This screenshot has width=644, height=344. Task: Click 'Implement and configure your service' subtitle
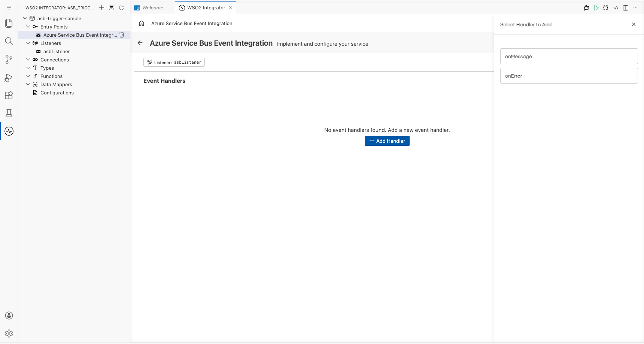click(322, 44)
